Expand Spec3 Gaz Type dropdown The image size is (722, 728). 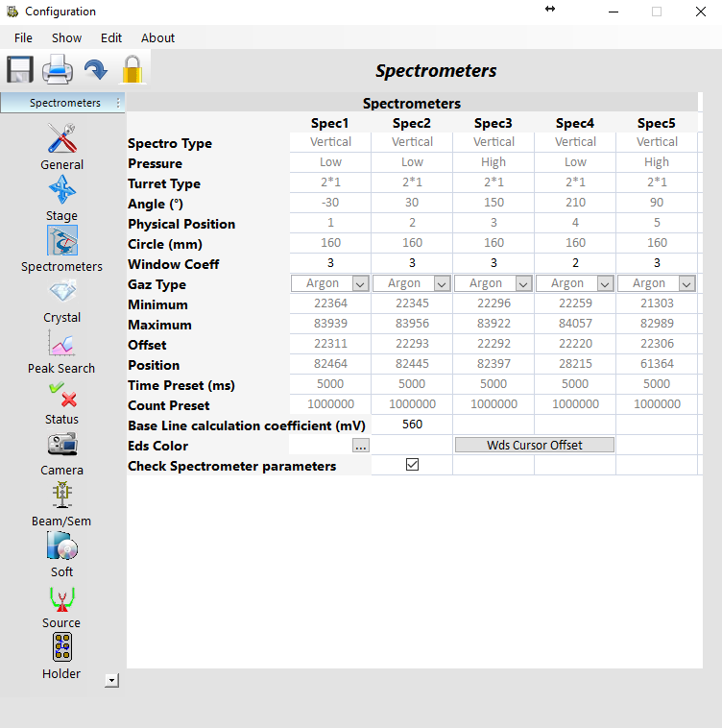pos(523,284)
